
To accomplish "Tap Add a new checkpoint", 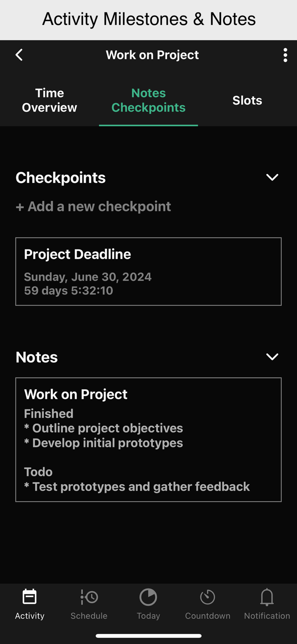I will (93, 207).
